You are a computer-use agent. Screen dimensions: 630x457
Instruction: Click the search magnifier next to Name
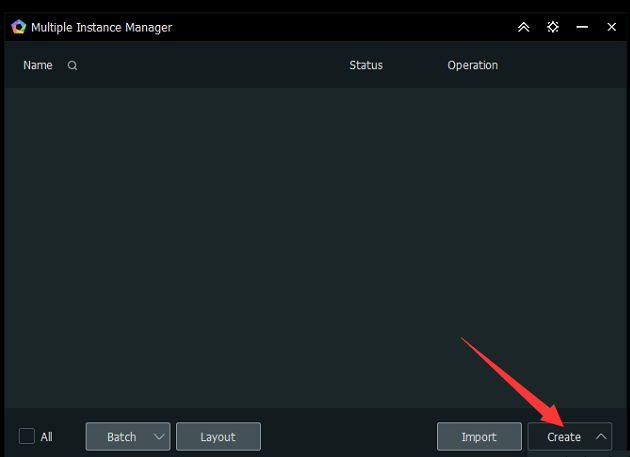click(72, 66)
